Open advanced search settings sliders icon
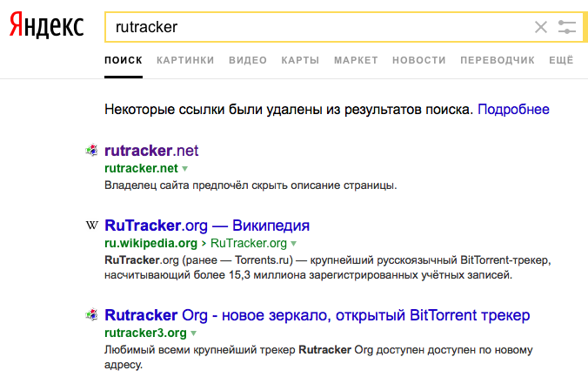Screen dimensions: 588x384 [x=566, y=27]
